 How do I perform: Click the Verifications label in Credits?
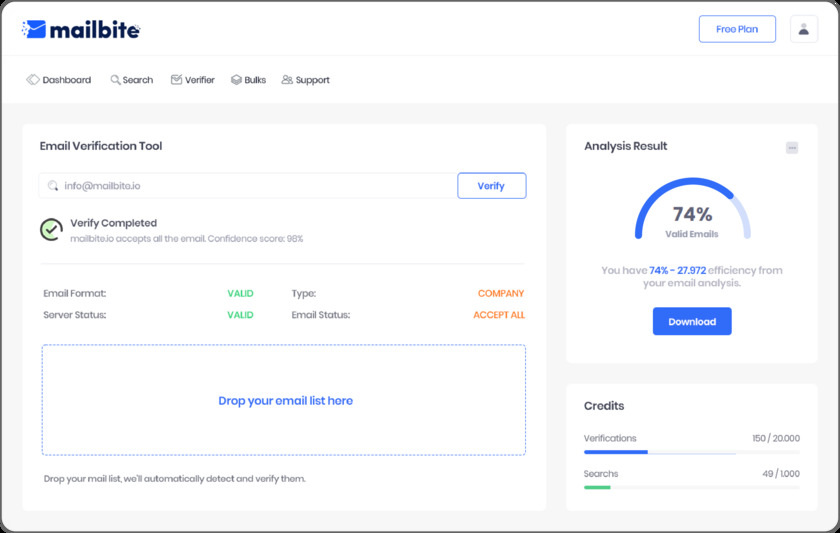pos(610,438)
